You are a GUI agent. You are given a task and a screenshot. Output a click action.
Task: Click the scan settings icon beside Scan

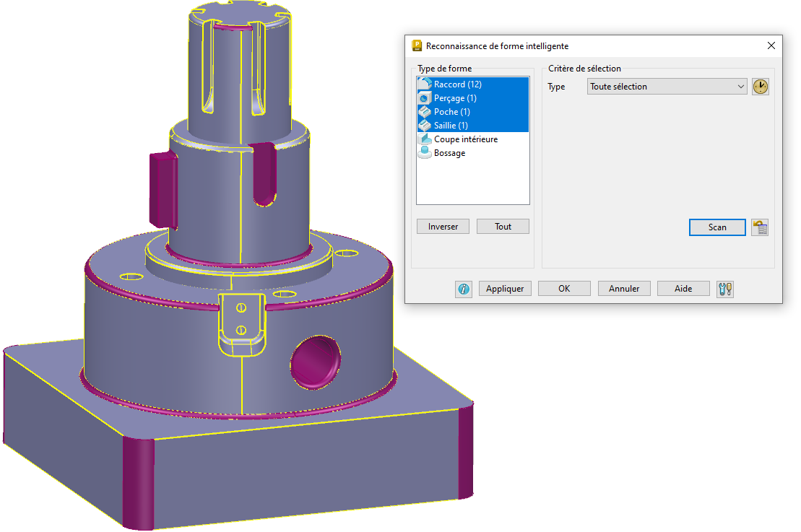pos(760,227)
